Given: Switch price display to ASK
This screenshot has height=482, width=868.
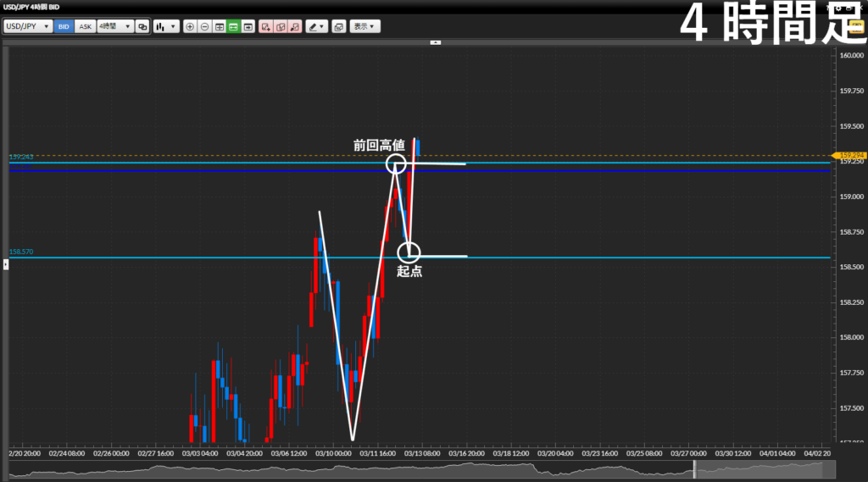Looking at the screenshot, I should tap(85, 26).
